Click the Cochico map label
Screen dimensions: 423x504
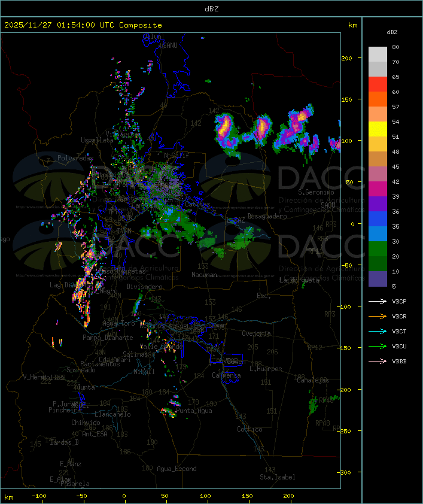coord(249,429)
